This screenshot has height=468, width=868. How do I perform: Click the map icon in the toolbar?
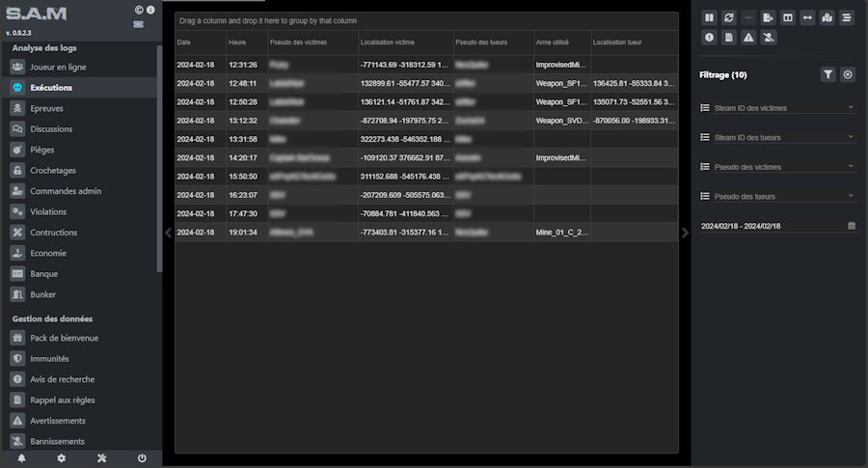click(x=827, y=17)
